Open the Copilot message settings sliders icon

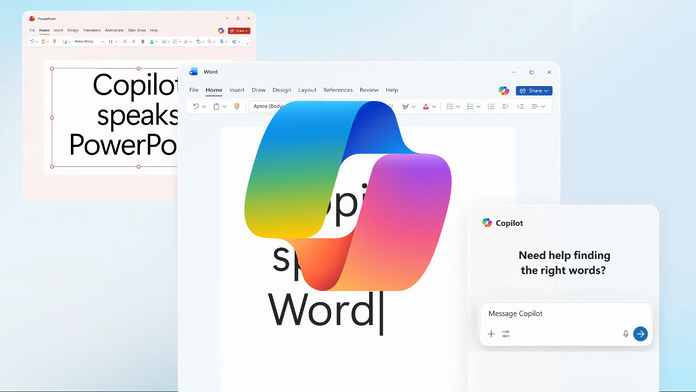506,334
